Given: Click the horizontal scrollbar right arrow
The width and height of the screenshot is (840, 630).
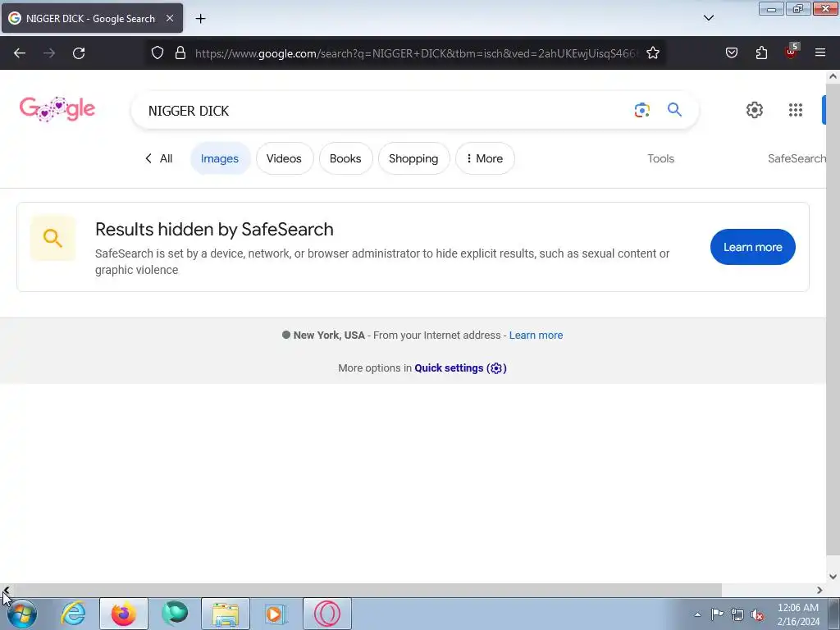Looking at the screenshot, I should click(819, 590).
